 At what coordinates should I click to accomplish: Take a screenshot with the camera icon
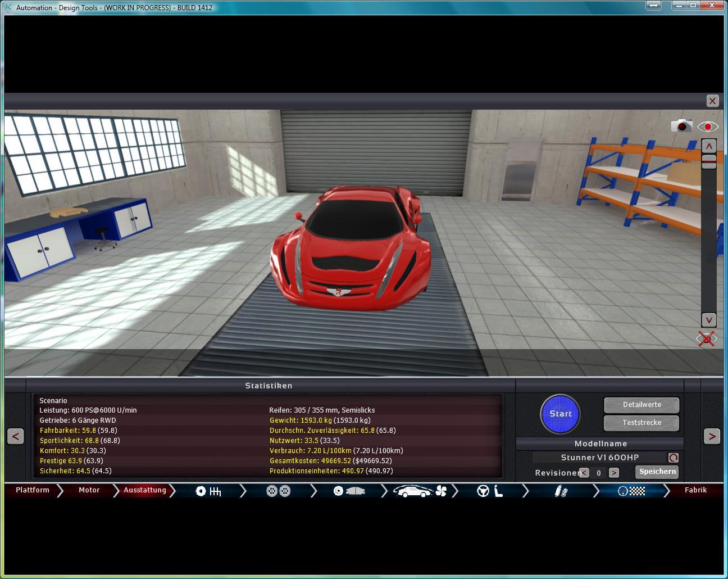pos(681,125)
